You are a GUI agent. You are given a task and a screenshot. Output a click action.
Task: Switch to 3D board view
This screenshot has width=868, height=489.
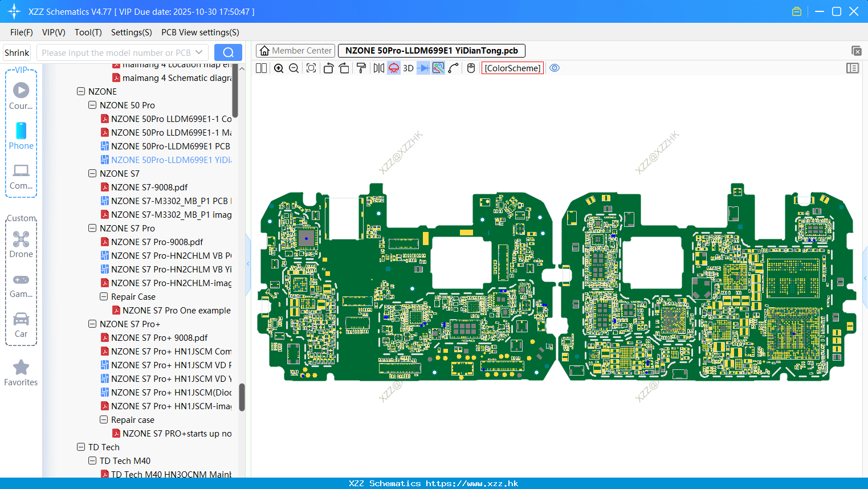click(408, 68)
